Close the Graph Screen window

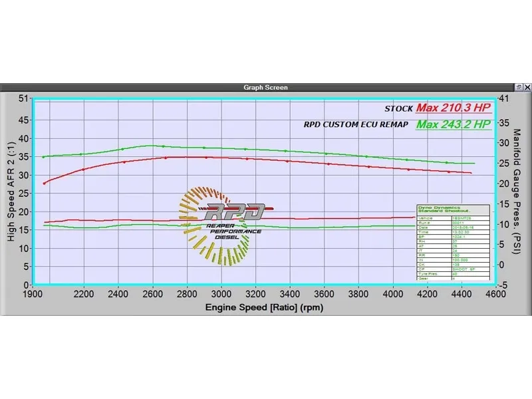pyautogui.click(x=527, y=87)
